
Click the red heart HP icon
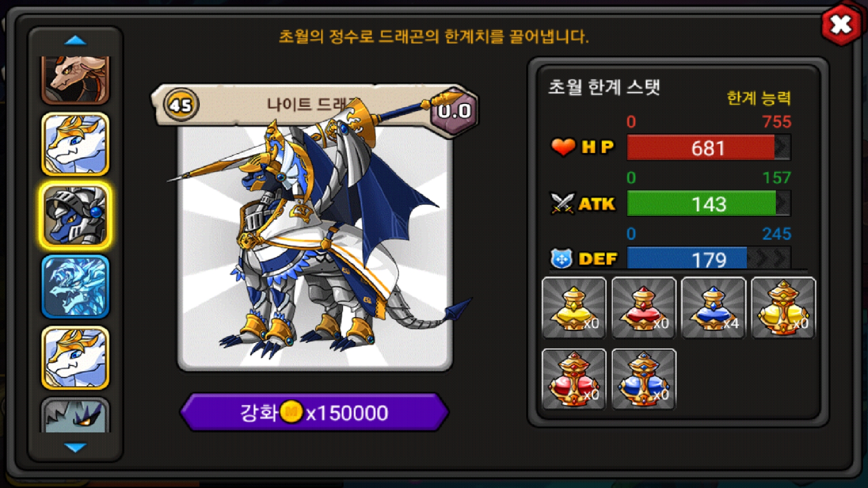pos(563,147)
